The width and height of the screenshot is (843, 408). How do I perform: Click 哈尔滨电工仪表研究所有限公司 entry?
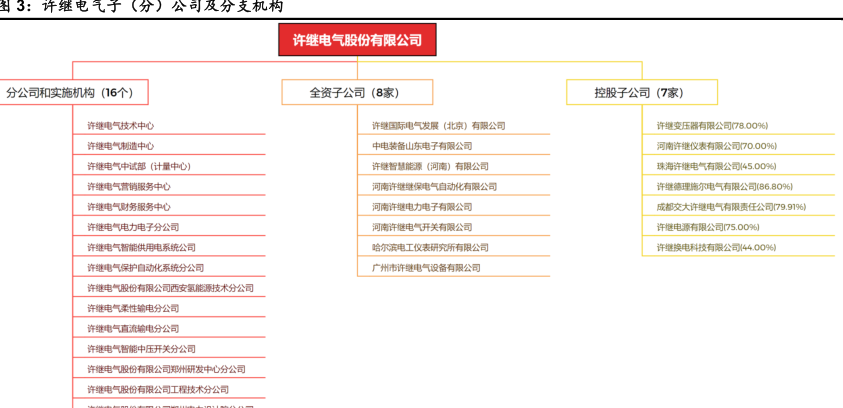pos(431,248)
